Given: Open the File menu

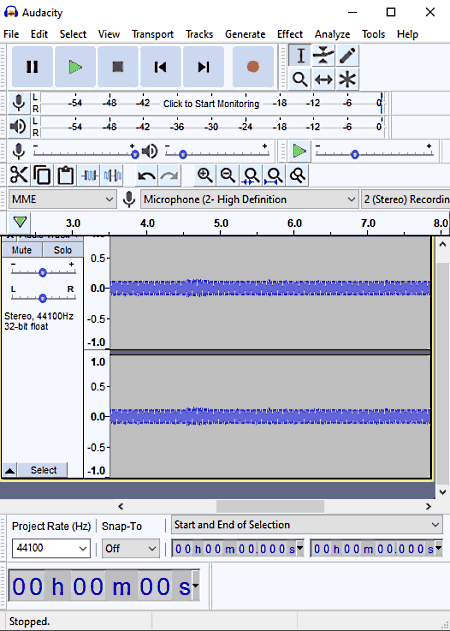Looking at the screenshot, I should pyautogui.click(x=11, y=34).
